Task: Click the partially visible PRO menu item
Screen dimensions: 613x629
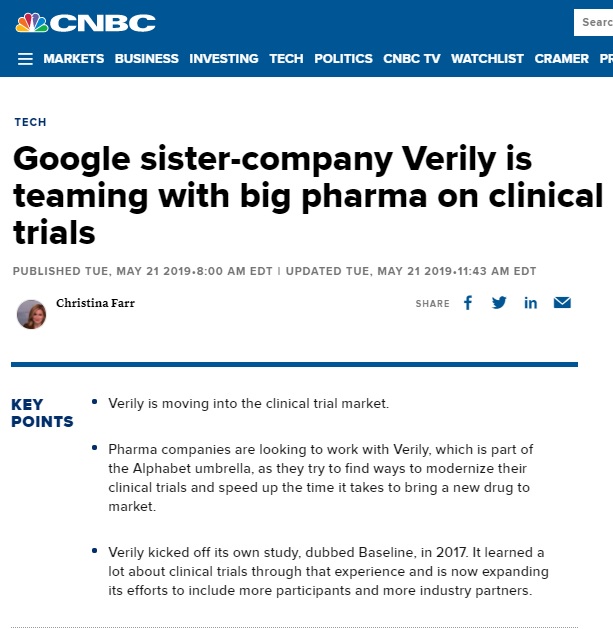Action: pos(606,59)
